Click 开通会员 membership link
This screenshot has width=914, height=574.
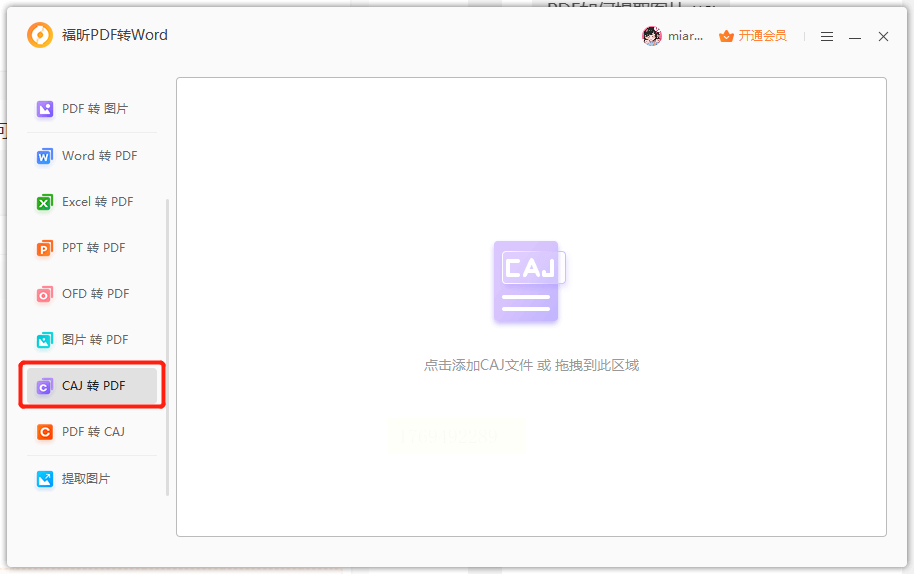click(x=762, y=36)
